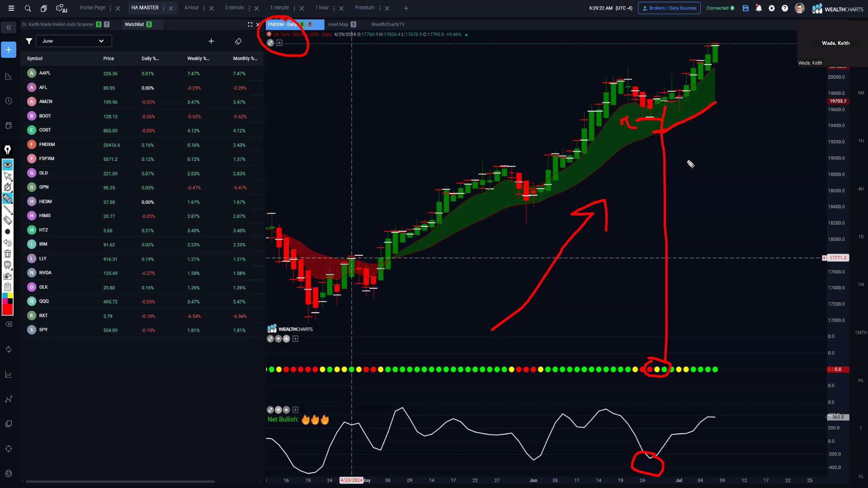Image resolution: width=868 pixels, height=488 pixels.
Task: Select the 5M timeframe on right strip
Action: (861, 93)
